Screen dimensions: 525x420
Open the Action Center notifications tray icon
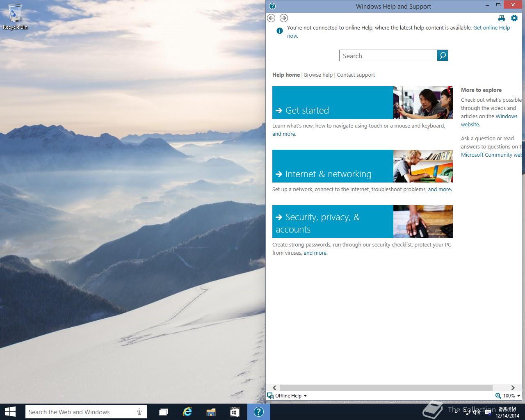click(x=488, y=412)
